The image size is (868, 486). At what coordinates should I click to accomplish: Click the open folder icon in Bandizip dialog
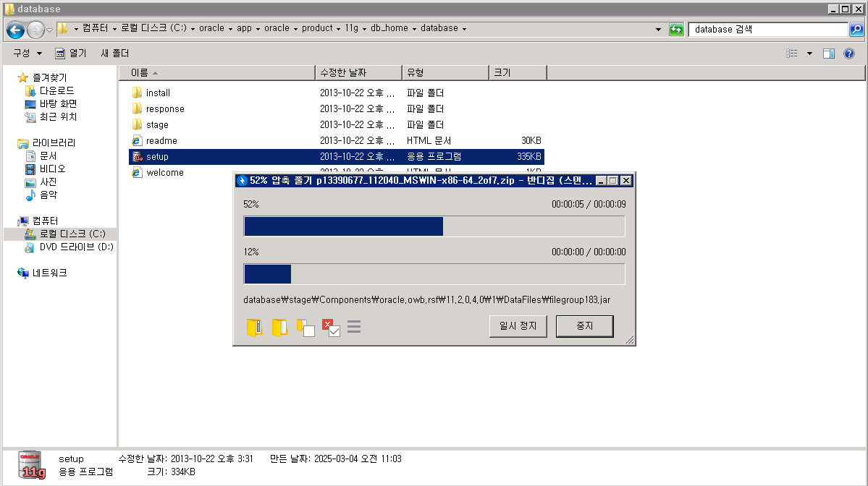279,328
